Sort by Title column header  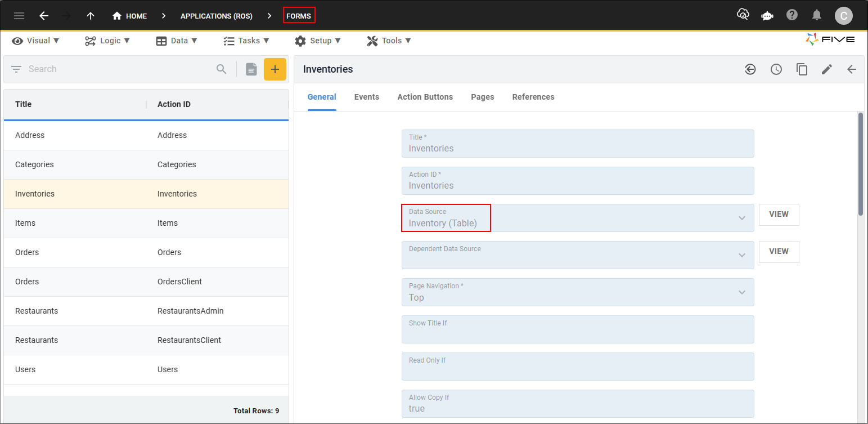point(24,104)
